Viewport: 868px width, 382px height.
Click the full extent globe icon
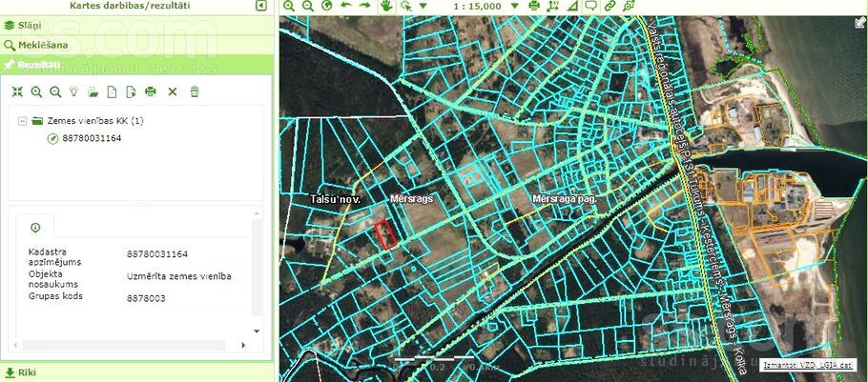click(x=327, y=6)
